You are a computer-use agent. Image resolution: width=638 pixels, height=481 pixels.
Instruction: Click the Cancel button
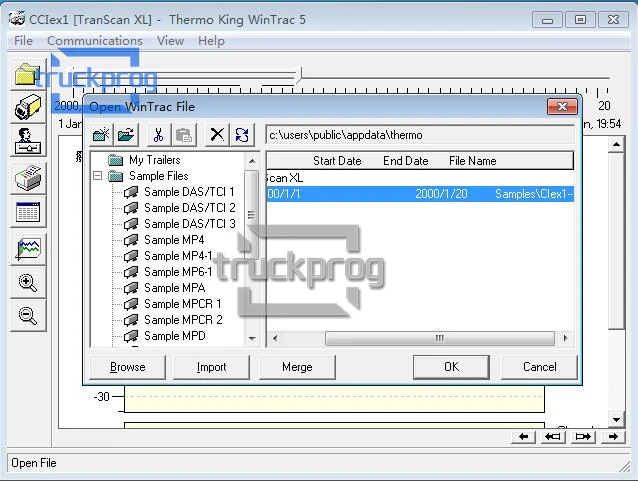(539, 367)
